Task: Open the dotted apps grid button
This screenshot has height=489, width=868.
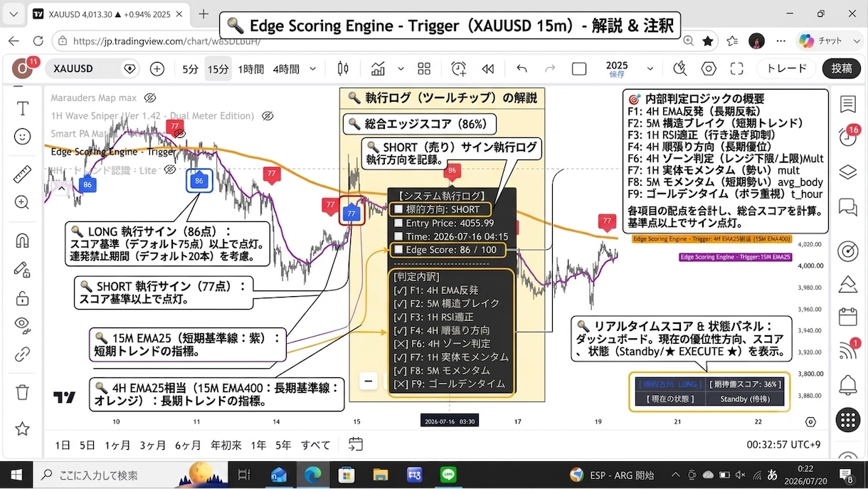Action: (848, 421)
